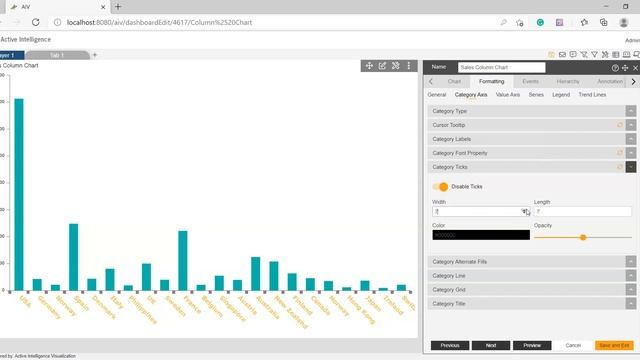The width and height of the screenshot is (640, 360).
Task: Reload the page with browser refresh button
Action: (36, 22)
